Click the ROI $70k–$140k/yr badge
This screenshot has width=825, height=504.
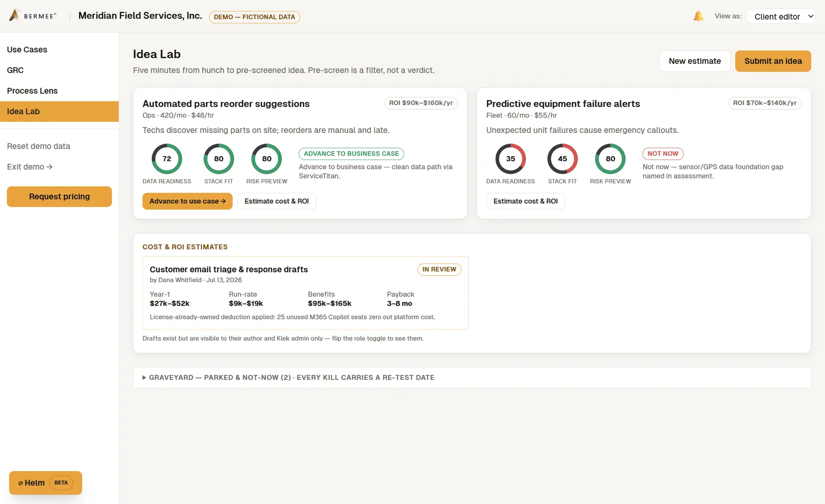(x=765, y=103)
